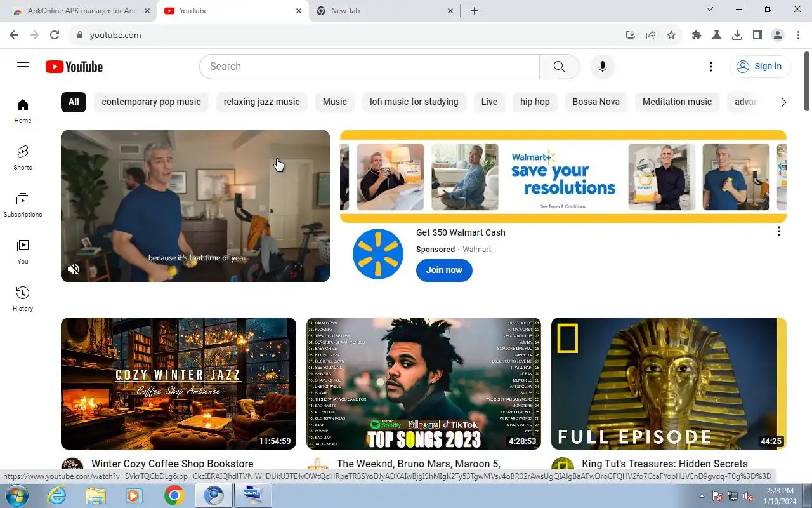Open YouTube settings three-dot menu
Viewport: 812px width, 508px height.
tap(711, 67)
